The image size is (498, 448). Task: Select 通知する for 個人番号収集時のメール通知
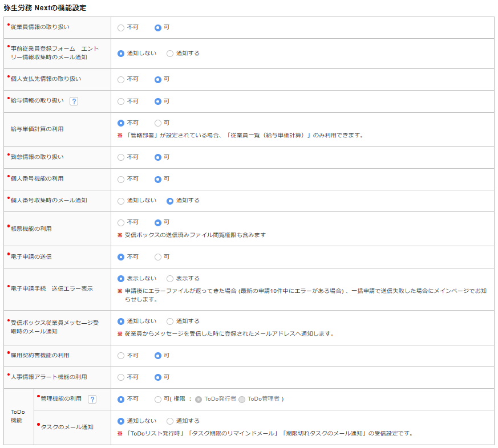coord(170,201)
